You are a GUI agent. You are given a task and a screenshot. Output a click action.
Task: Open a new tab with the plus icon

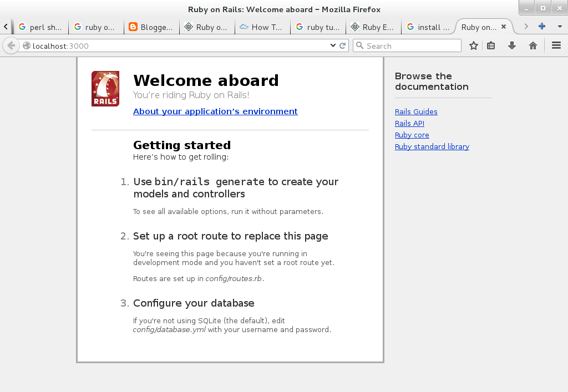point(542,26)
